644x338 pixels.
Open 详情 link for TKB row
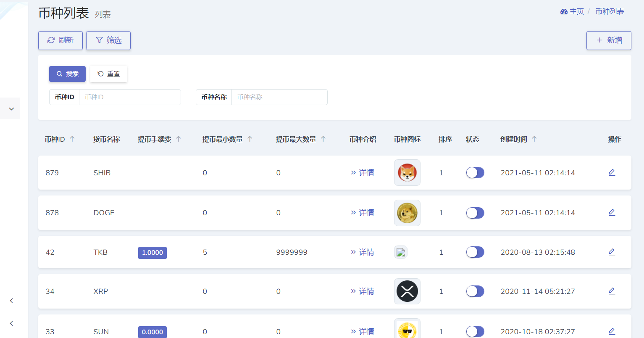click(x=362, y=252)
